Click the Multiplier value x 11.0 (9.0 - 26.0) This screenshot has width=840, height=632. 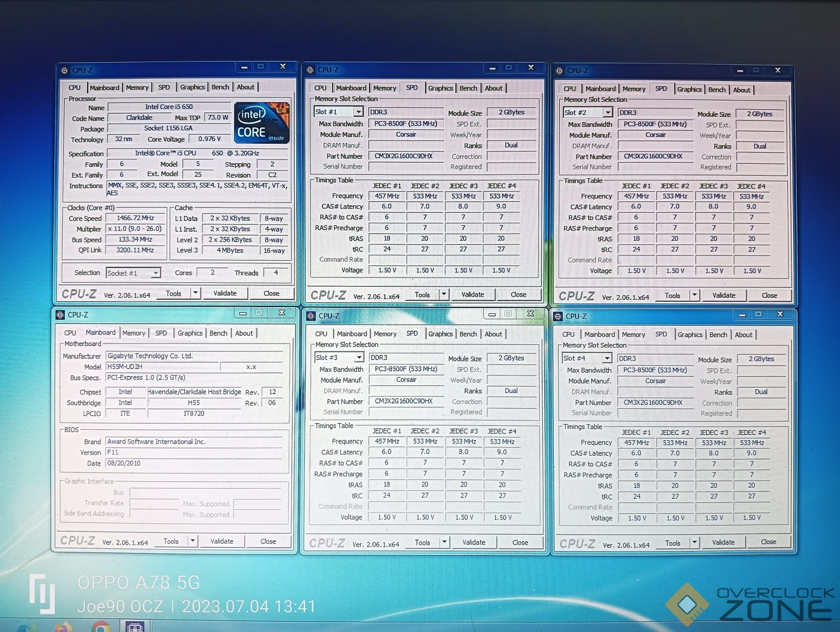[135, 229]
